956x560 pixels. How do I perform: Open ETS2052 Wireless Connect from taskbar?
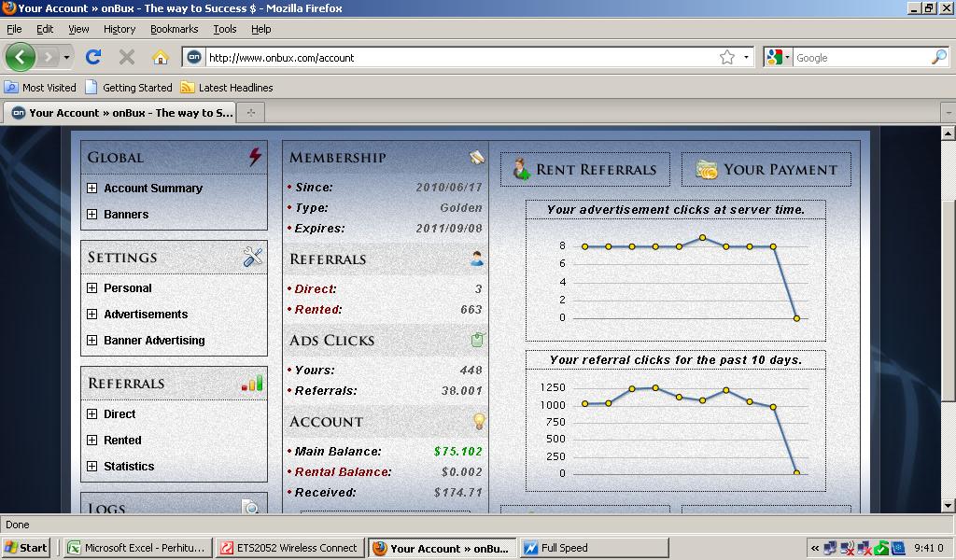point(289,548)
